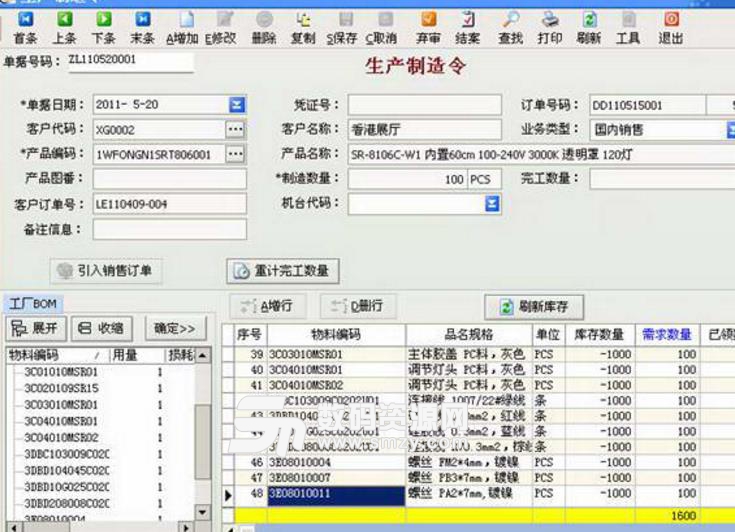Click the 刷新库存 refresh stock button

(534, 307)
